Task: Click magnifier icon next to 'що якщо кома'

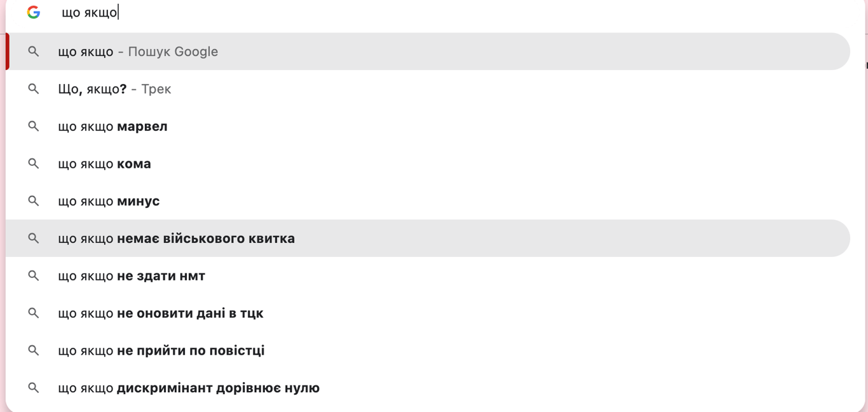Action: coord(34,164)
